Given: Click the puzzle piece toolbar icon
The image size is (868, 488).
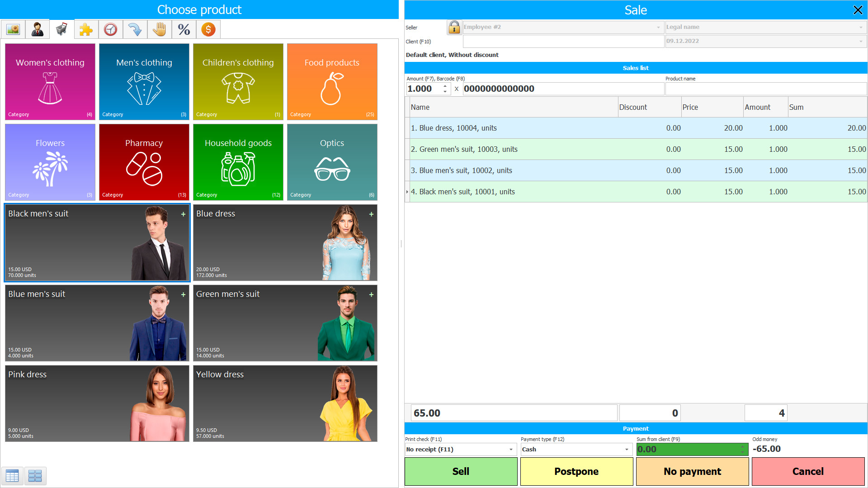Looking at the screenshot, I should (86, 29).
